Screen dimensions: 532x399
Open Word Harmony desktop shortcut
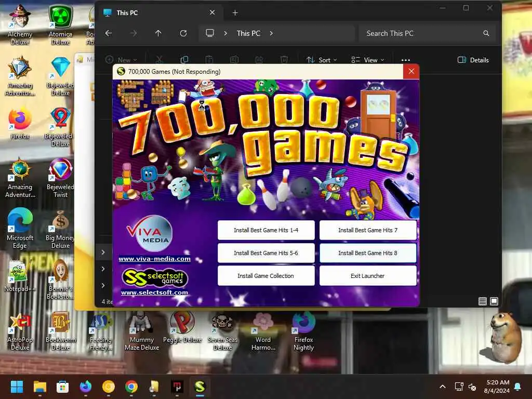point(263,331)
